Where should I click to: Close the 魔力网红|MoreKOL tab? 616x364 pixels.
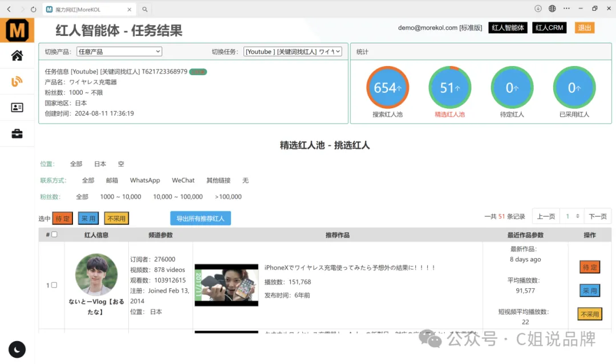pyautogui.click(x=129, y=10)
